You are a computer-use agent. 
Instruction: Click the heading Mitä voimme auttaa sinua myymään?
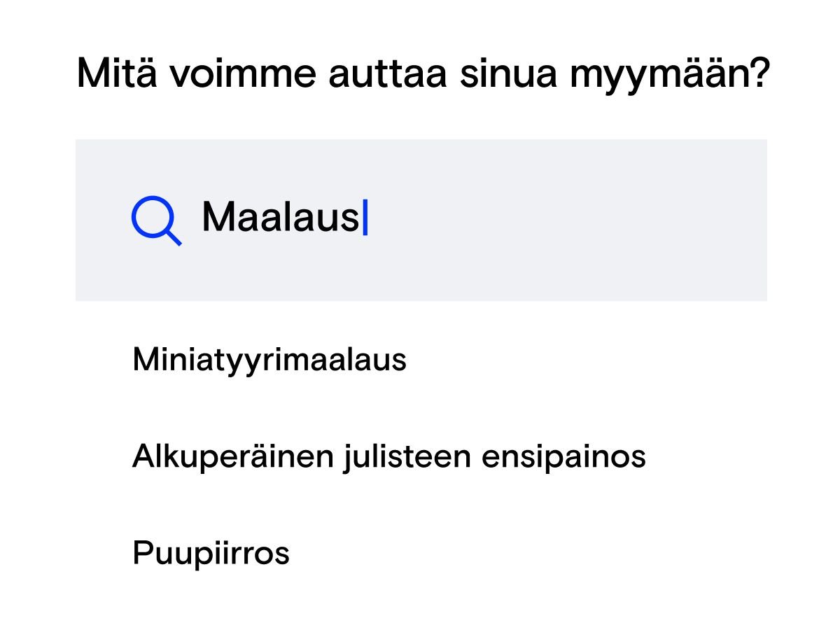coord(423,73)
